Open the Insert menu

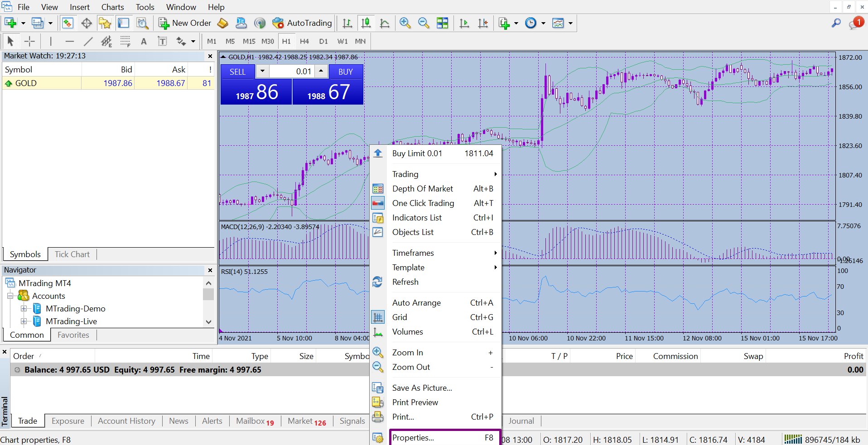coord(80,7)
